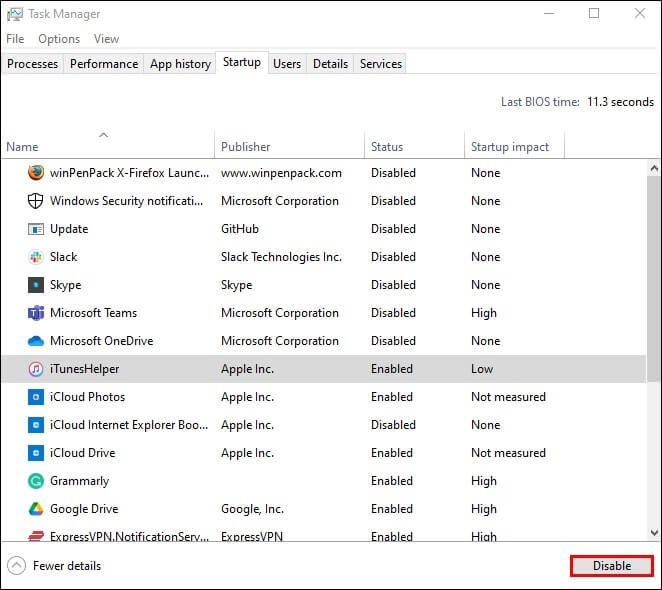Screen dimensions: 662x590
Task: Click the iTunesHelper music note icon
Action: (x=36, y=369)
